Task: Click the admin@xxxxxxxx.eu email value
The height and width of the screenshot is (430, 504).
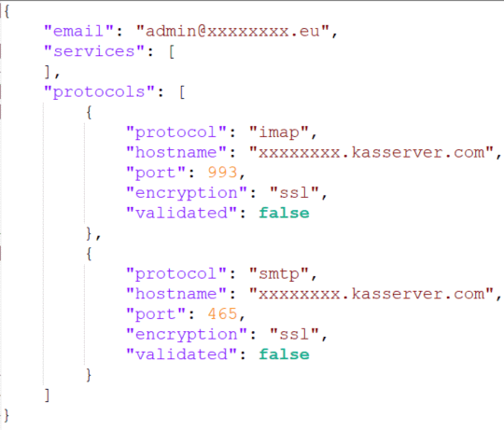Action: coord(232,31)
